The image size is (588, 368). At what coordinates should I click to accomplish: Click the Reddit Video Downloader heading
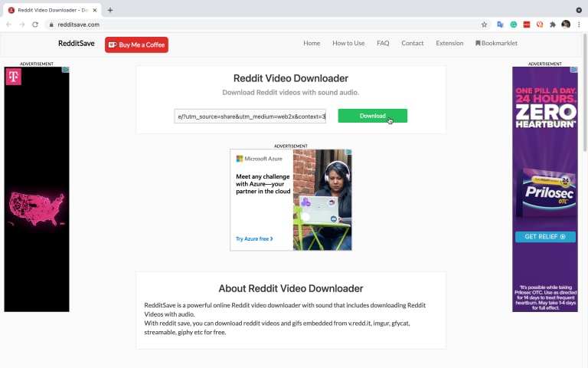[x=291, y=78]
